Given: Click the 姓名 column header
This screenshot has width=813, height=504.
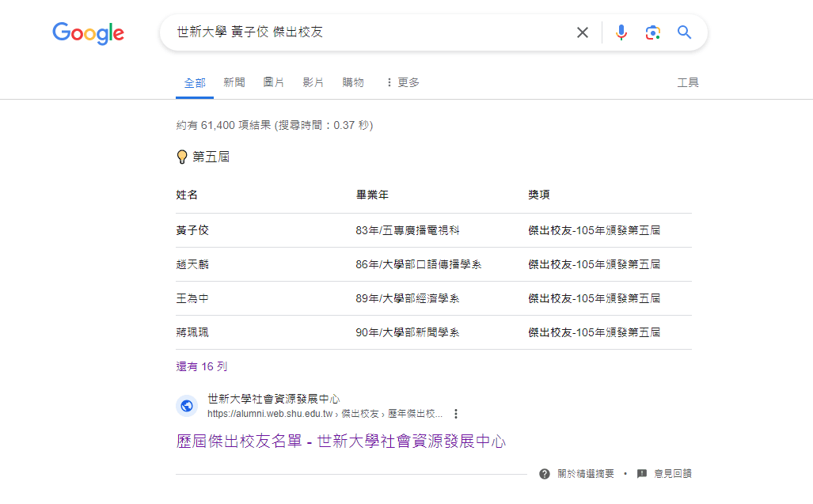Looking at the screenshot, I should (x=187, y=195).
